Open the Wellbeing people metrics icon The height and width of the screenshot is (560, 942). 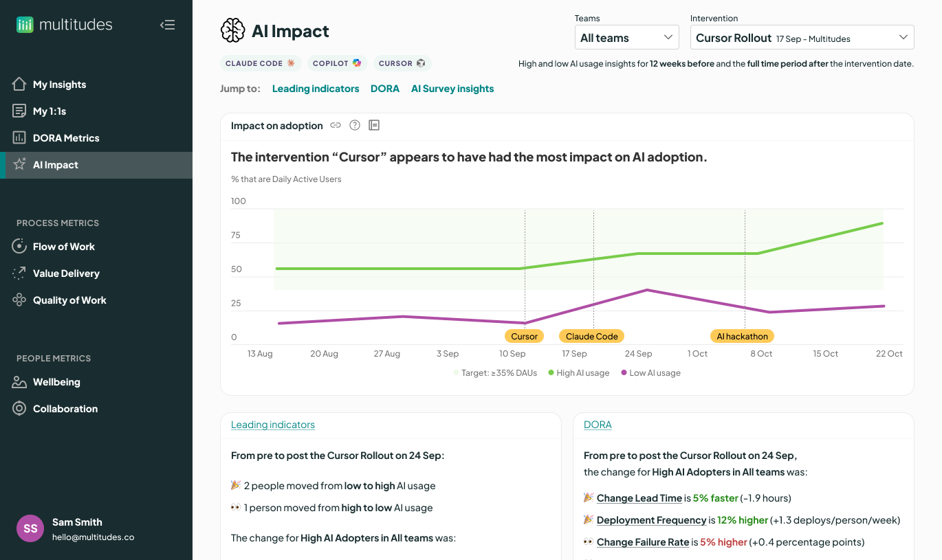click(x=19, y=381)
